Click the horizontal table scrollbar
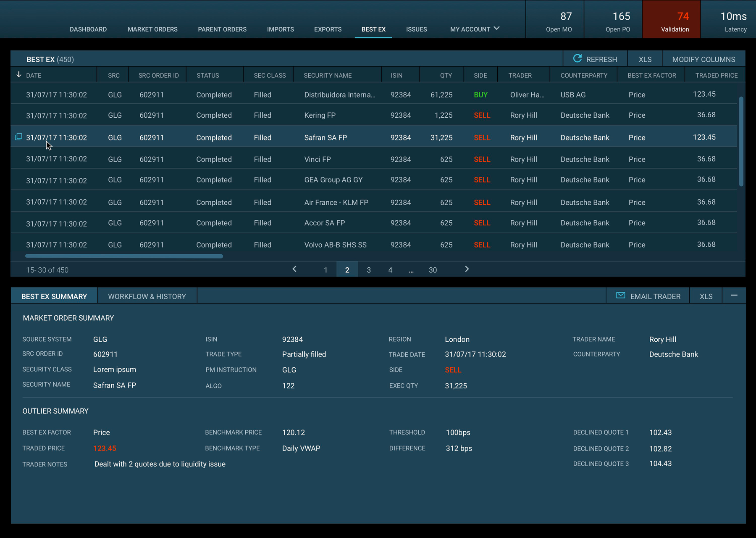 pos(124,256)
